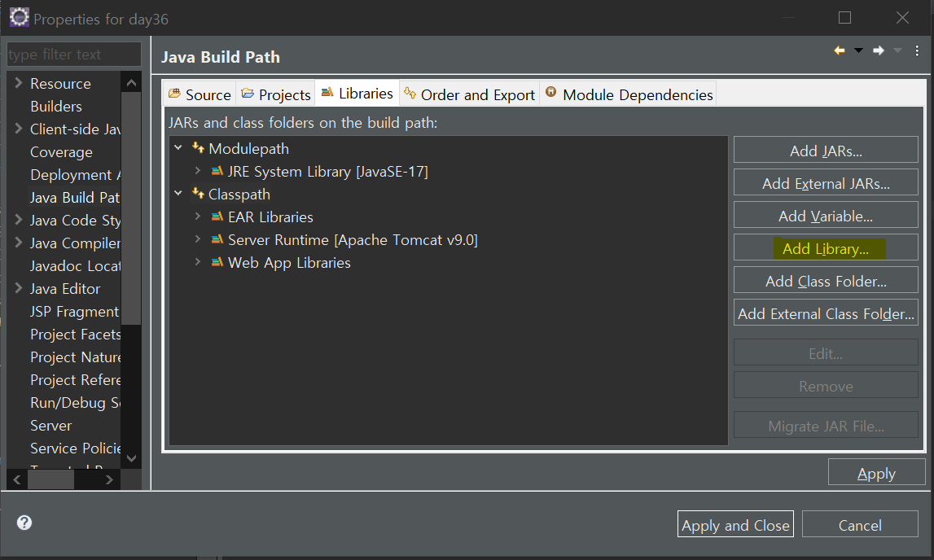Click the sidebar scroll right arrow
This screenshot has width=934, height=560.
110,479
